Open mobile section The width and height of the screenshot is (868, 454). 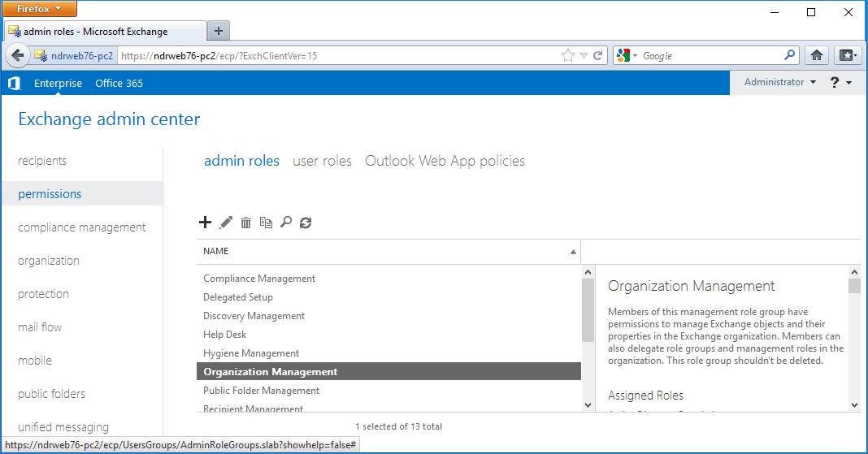pyautogui.click(x=35, y=360)
